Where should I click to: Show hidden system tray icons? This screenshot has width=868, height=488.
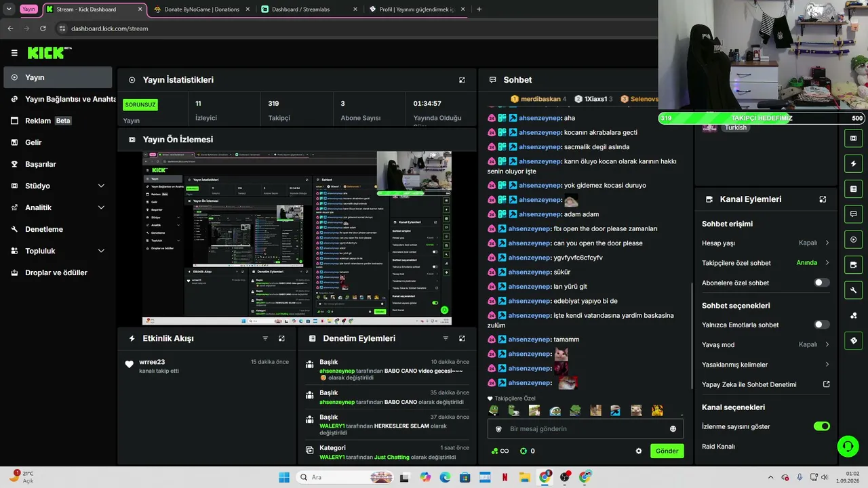(770, 477)
